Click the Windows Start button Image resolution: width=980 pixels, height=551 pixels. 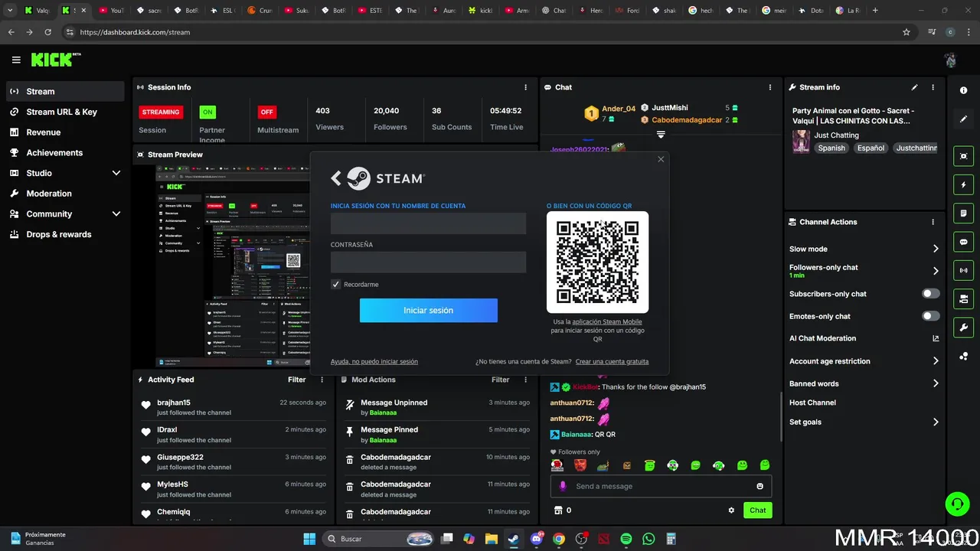coord(309,539)
